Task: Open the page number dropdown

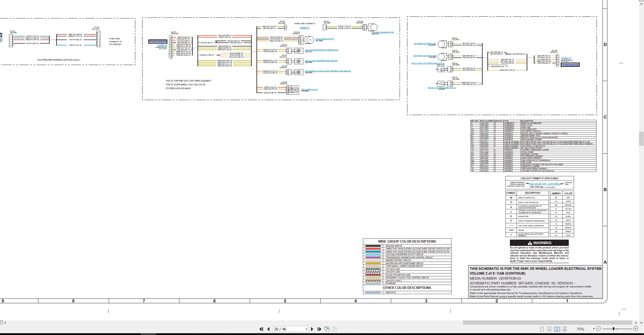Action: click(306, 329)
